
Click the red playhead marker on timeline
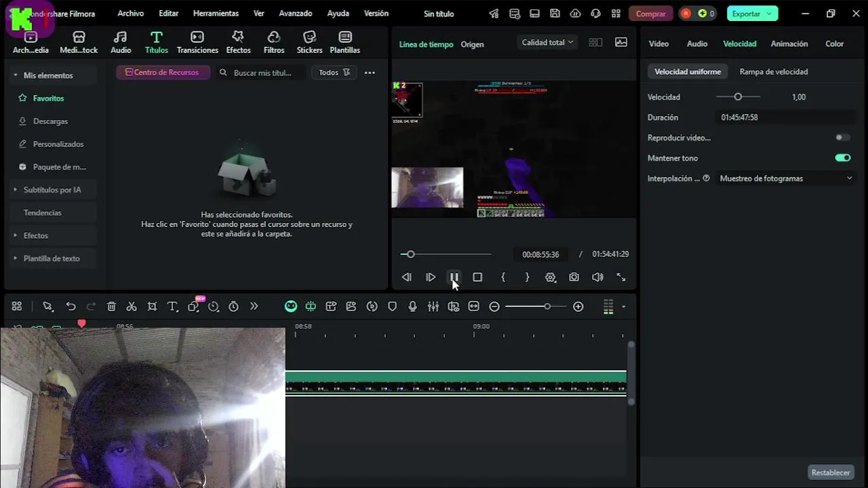(81, 325)
